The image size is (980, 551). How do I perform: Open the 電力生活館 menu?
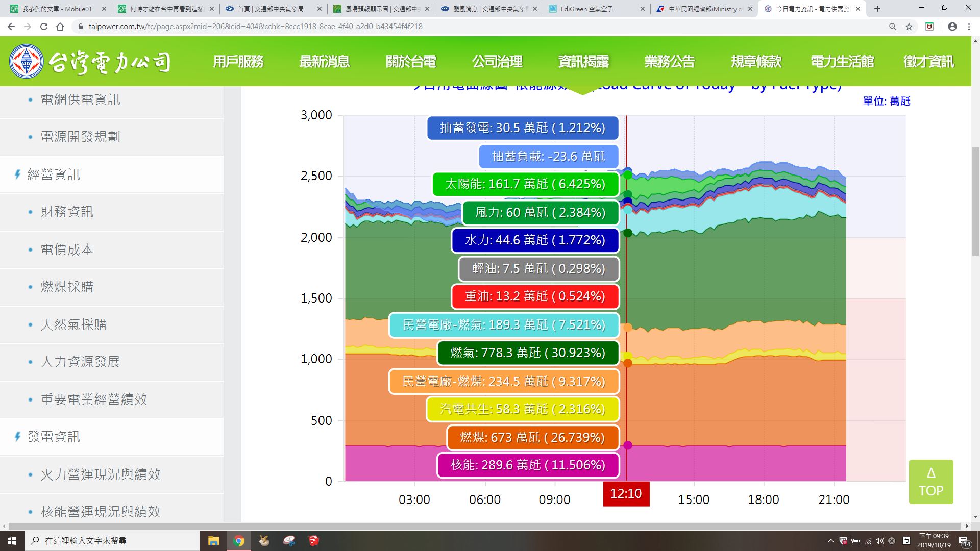[x=842, y=62]
